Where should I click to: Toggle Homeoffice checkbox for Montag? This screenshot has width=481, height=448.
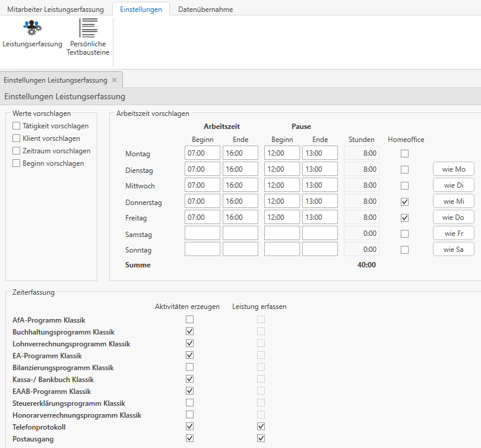[404, 154]
